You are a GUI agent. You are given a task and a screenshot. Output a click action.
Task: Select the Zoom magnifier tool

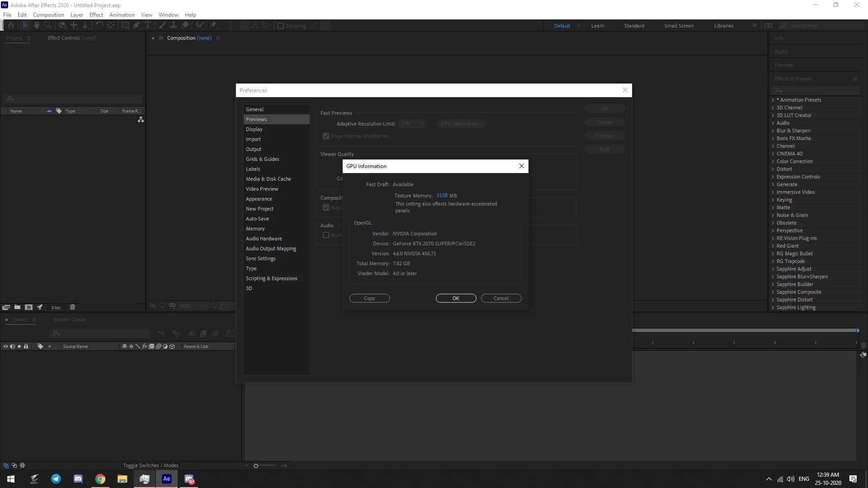click(x=48, y=25)
